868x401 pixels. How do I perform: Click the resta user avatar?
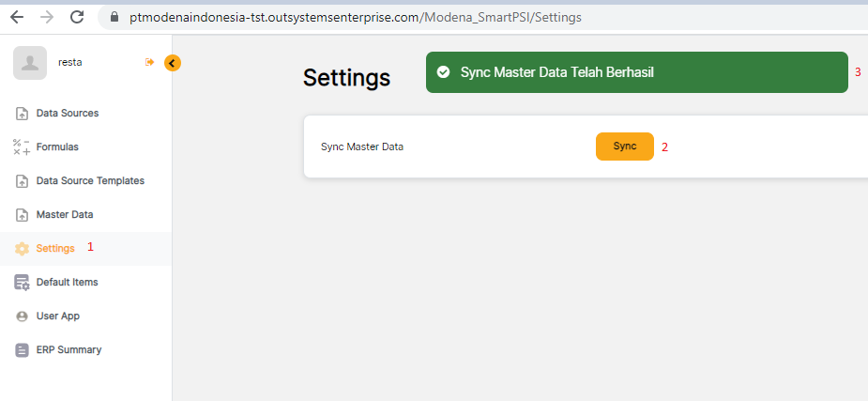30,63
